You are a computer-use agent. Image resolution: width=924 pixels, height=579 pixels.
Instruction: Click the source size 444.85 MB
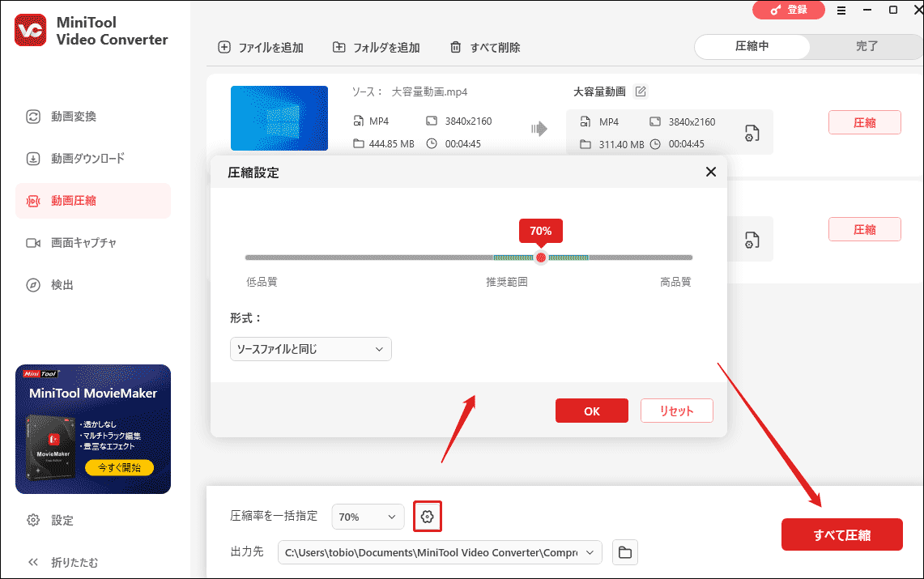tap(391, 143)
